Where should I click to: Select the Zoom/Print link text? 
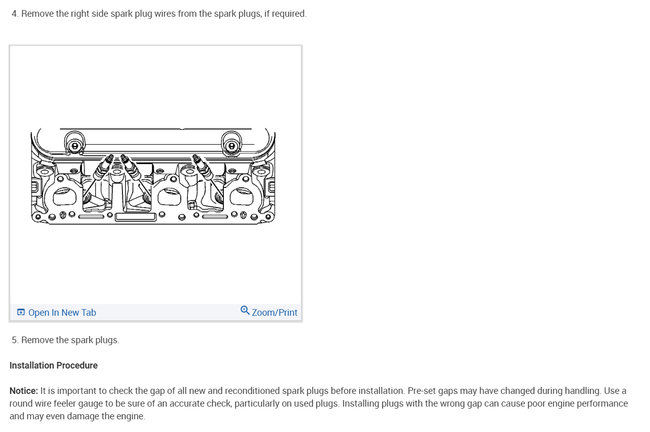(x=274, y=313)
